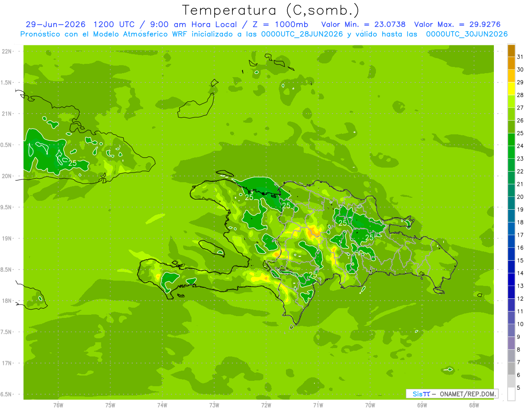532x411 pixels.
Task: Click the 'Valor Min. = 23.0738' readout
Action: click(x=364, y=24)
